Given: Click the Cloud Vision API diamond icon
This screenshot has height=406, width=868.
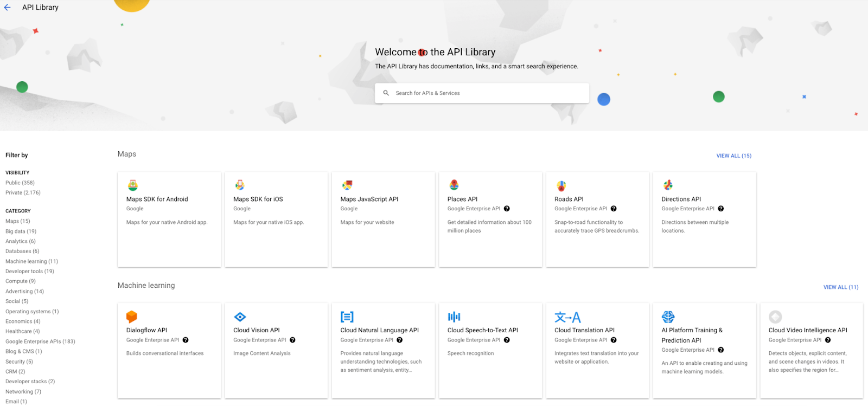Looking at the screenshot, I should click(x=240, y=317).
